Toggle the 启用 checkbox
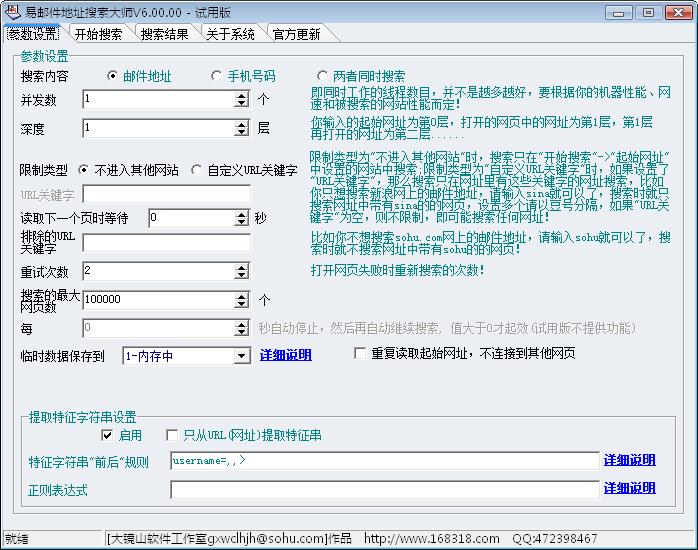 tap(107, 436)
